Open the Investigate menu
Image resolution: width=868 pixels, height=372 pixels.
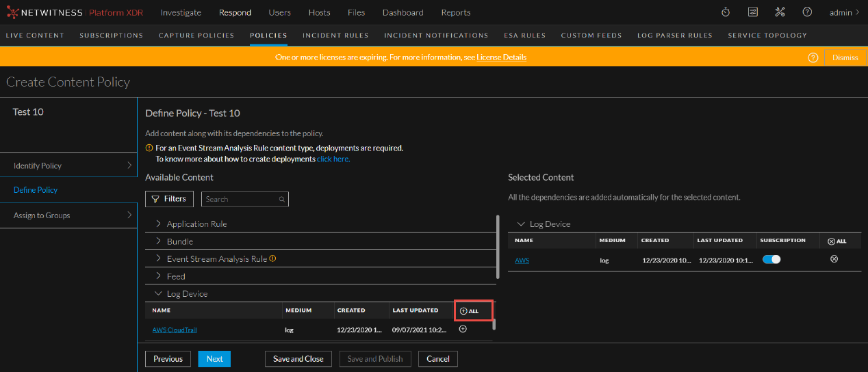pyautogui.click(x=181, y=12)
